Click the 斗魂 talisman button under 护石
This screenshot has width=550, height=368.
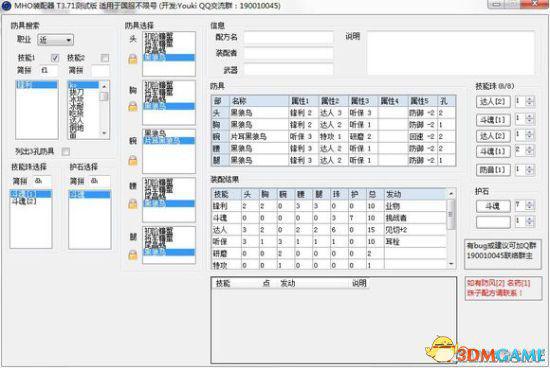point(493,206)
